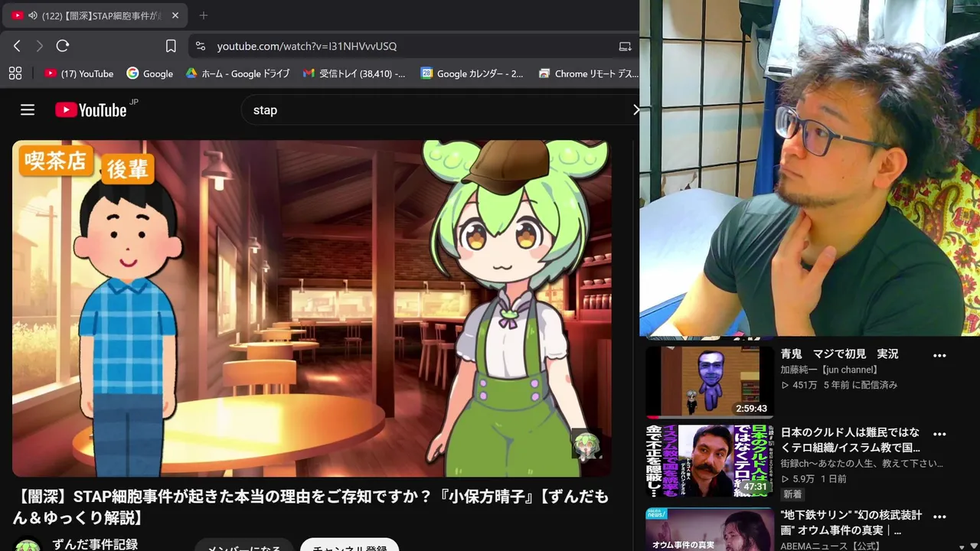Click the ずんだ事件記録 channel avatar
This screenshot has width=980, height=551.
[x=28, y=546]
